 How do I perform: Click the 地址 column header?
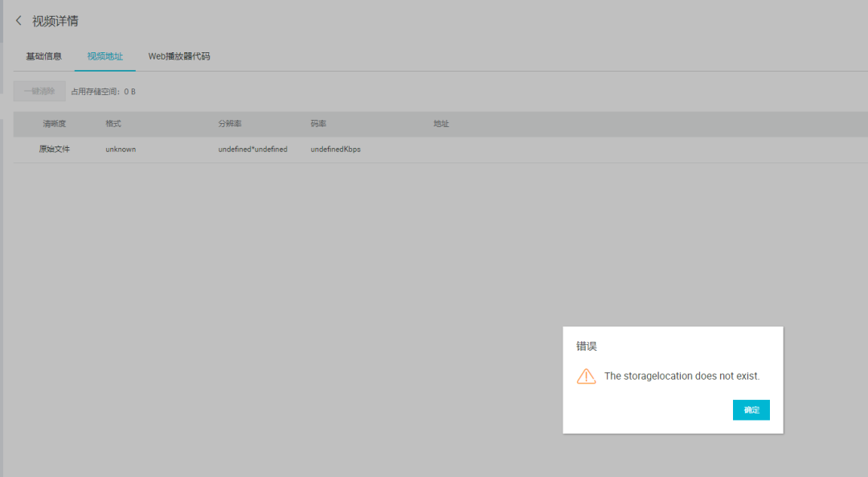tap(441, 124)
